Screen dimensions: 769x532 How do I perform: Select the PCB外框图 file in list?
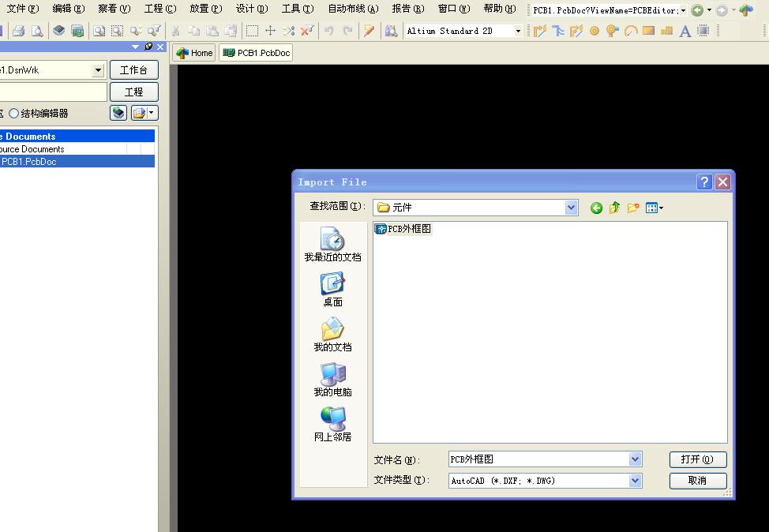click(403, 229)
